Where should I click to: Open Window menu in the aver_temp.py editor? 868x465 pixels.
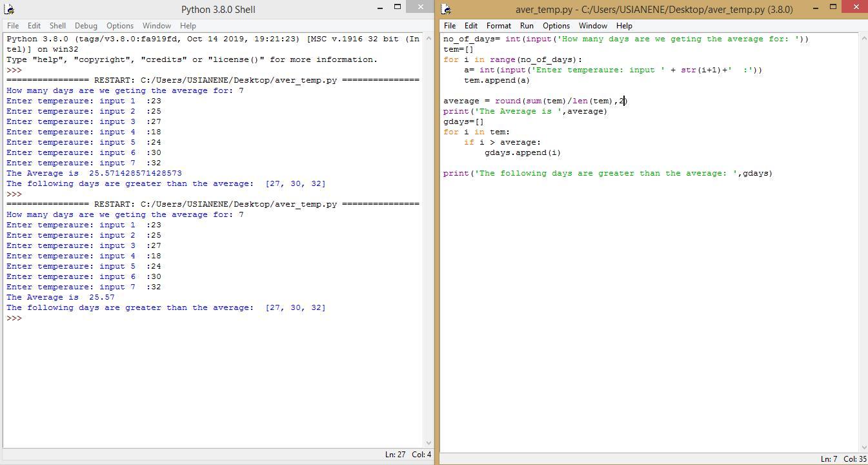(x=592, y=26)
